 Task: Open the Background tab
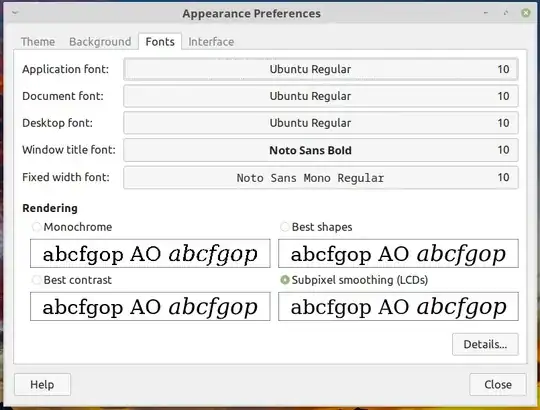[100, 42]
